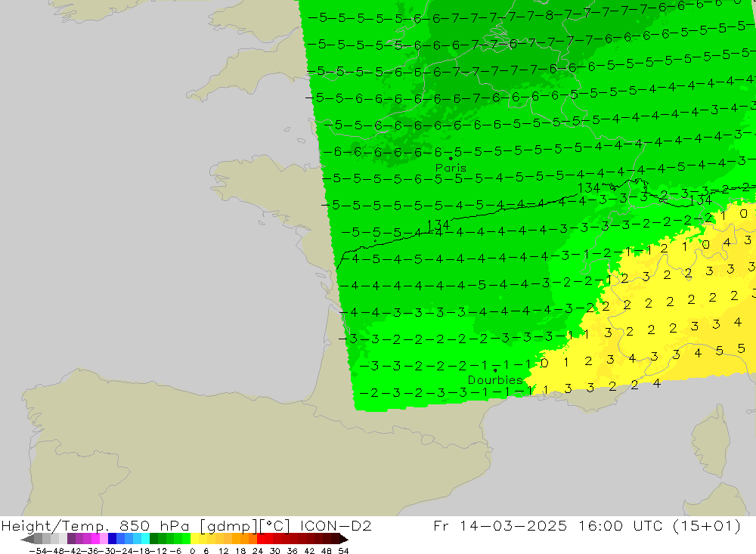756x554 pixels.
Task: Click the '(15+01)' forecast run text
Action: tap(707, 525)
